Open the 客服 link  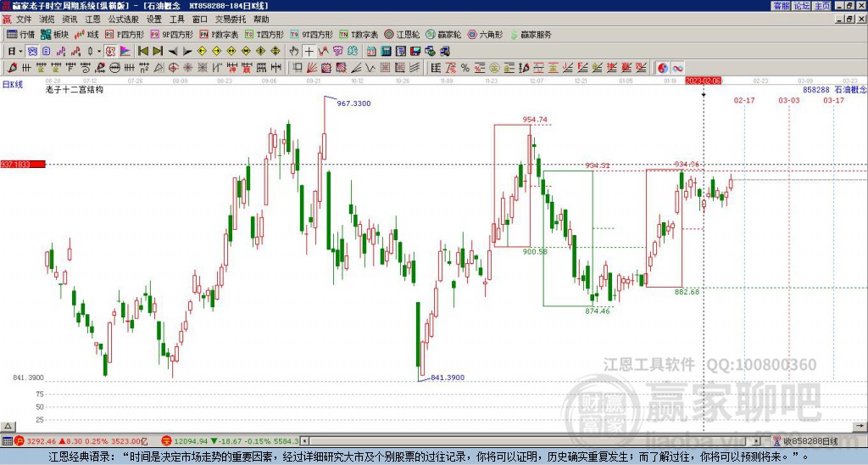pos(782,6)
